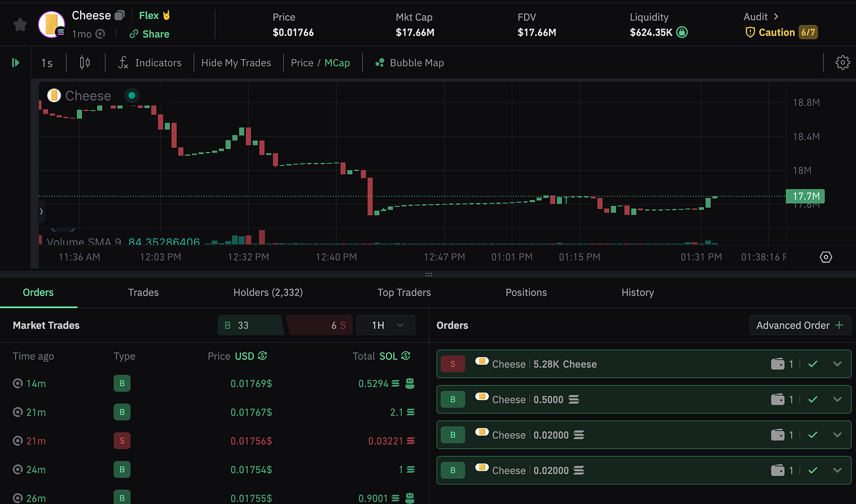Filter market trades by sells (6 S)
Screen dimensions: 856x504
pos(319,325)
